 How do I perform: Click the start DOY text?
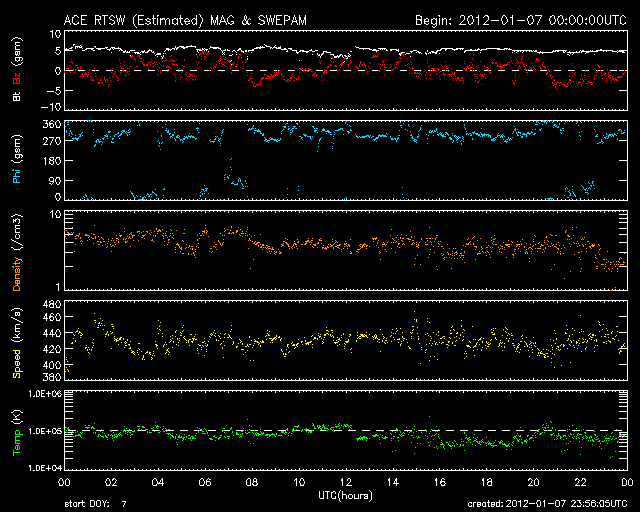96,504
